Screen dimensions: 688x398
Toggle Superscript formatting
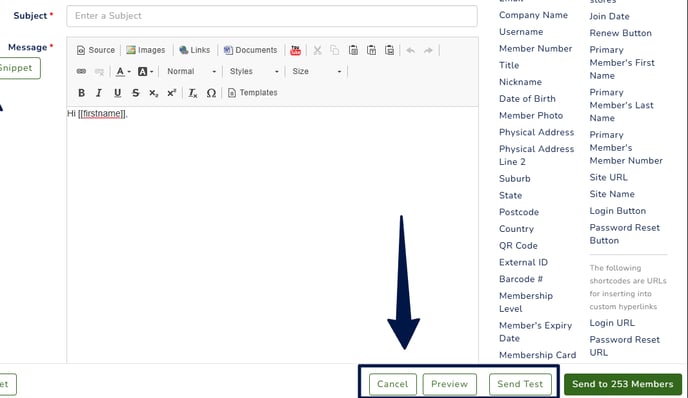coord(171,93)
